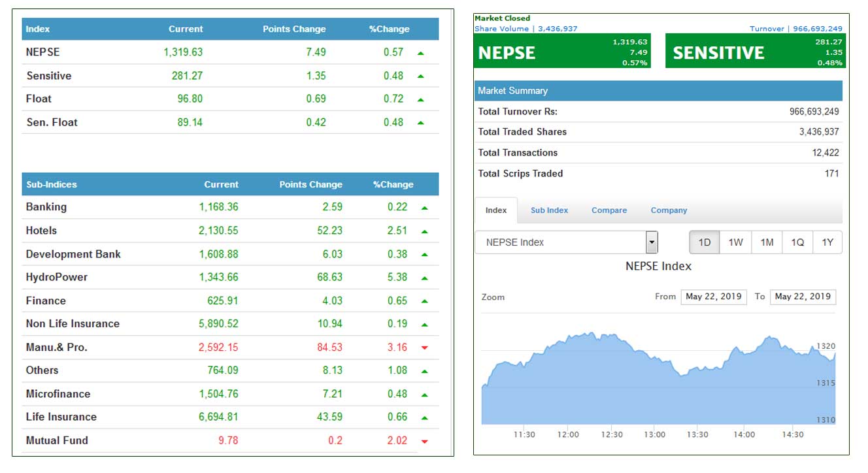Image resolution: width=868 pixels, height=473 pixels.
Task: Click the Turnover 966,693,249 link
Action: tap(796, 29)
